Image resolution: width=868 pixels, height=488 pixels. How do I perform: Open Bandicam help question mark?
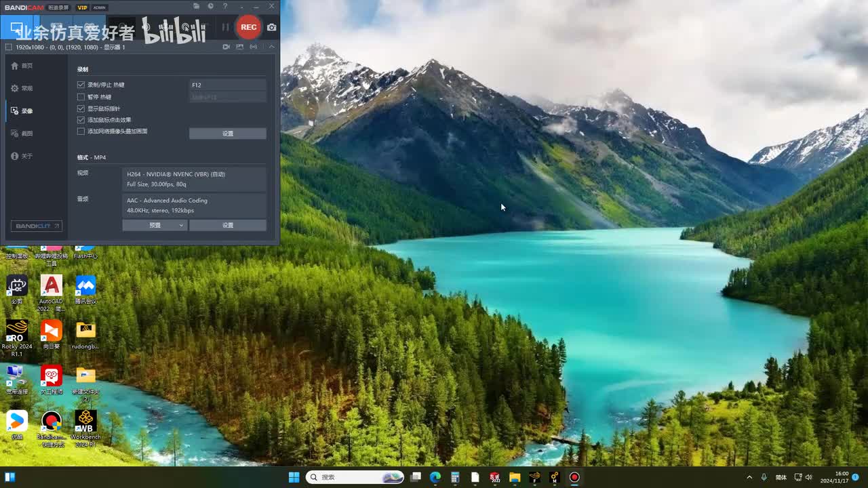click(225, 6)
